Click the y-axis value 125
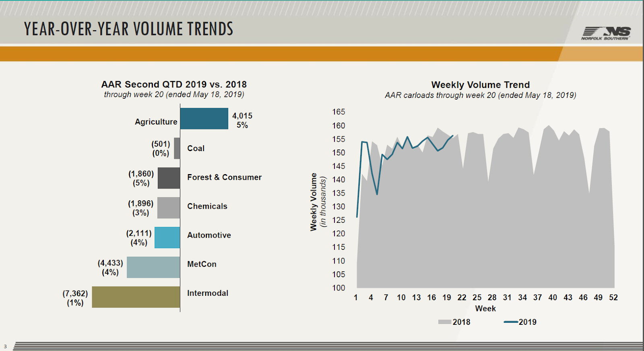The image size is (644, 351). 339,220
